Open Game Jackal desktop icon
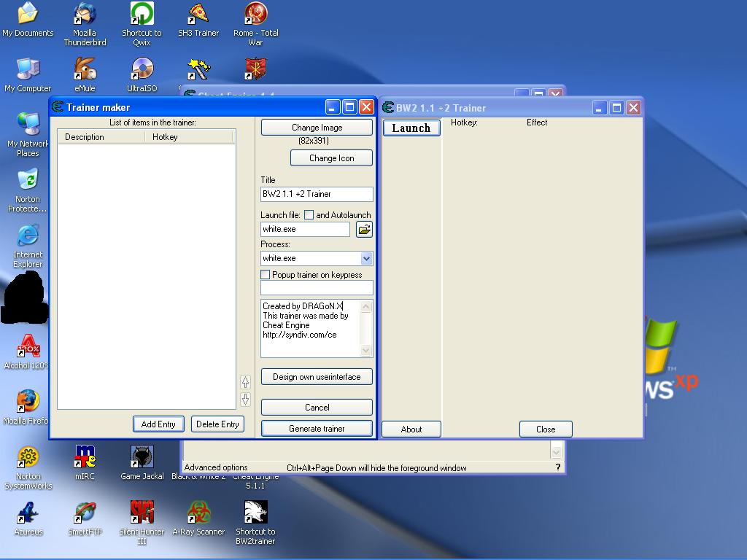Image resolution: width=747 pixels, height=560 pixels. (x=142, y=458)
